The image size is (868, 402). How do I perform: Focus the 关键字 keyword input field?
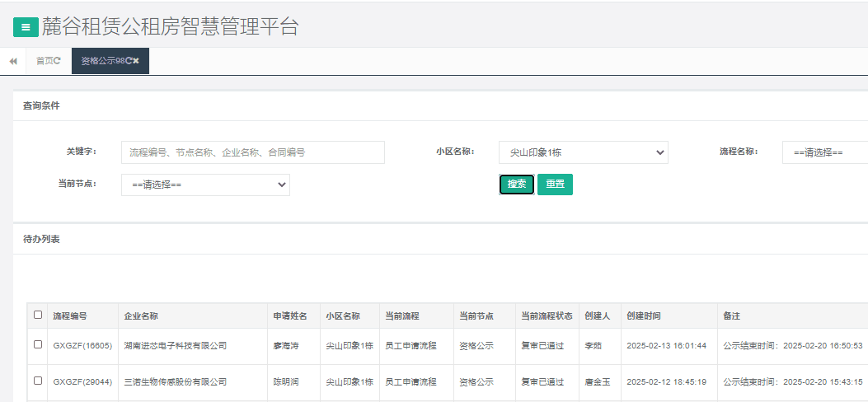252,152
